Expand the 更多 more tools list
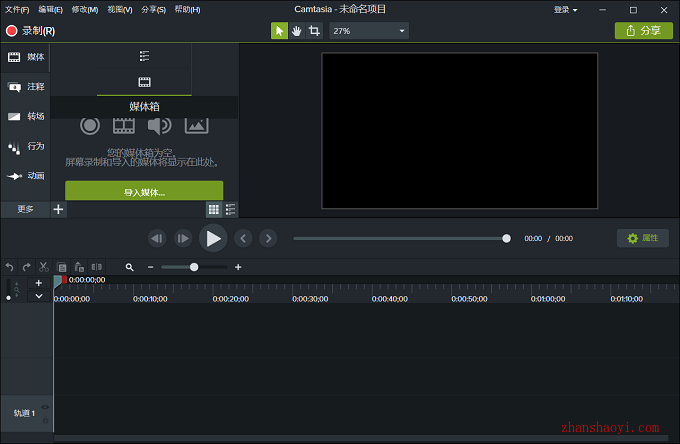This screenshot has height=444, width=680. click(x=25, y=209)
